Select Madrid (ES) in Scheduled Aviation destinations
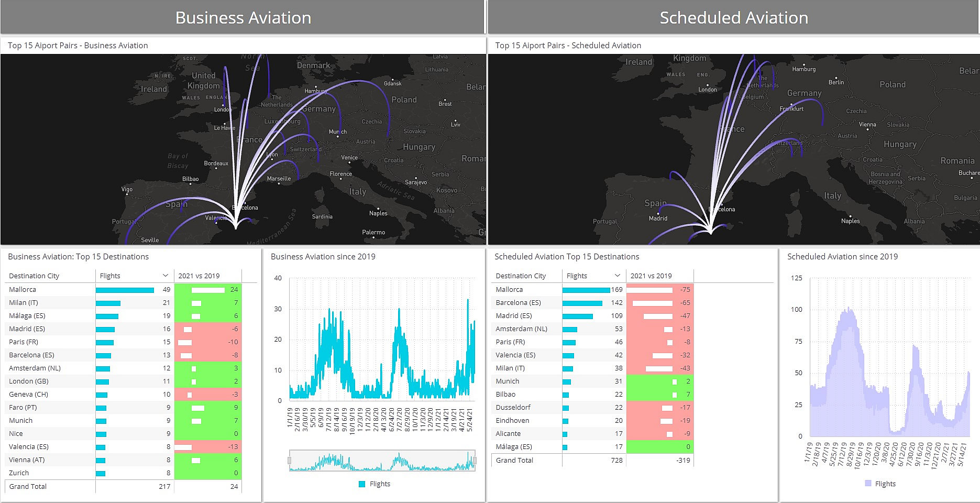This screenshot has width=980, height=503. pyautogui.click(x=514, y=315)
